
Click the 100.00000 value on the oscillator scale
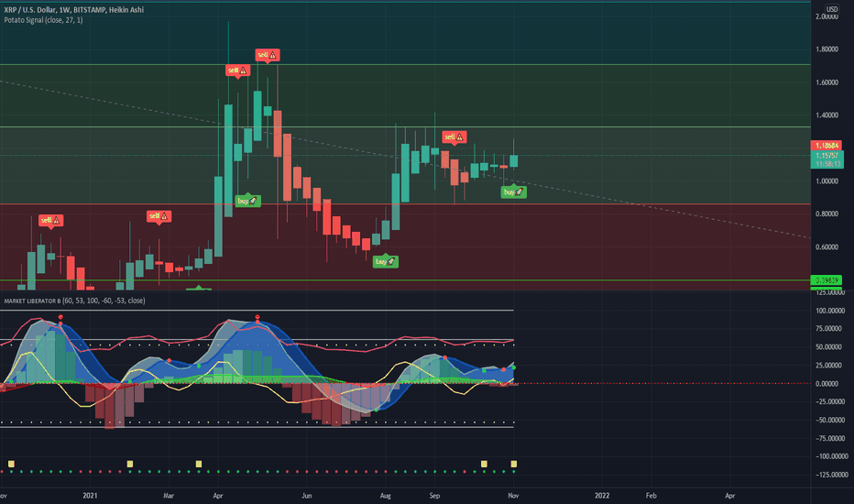[x=830, y=311]
